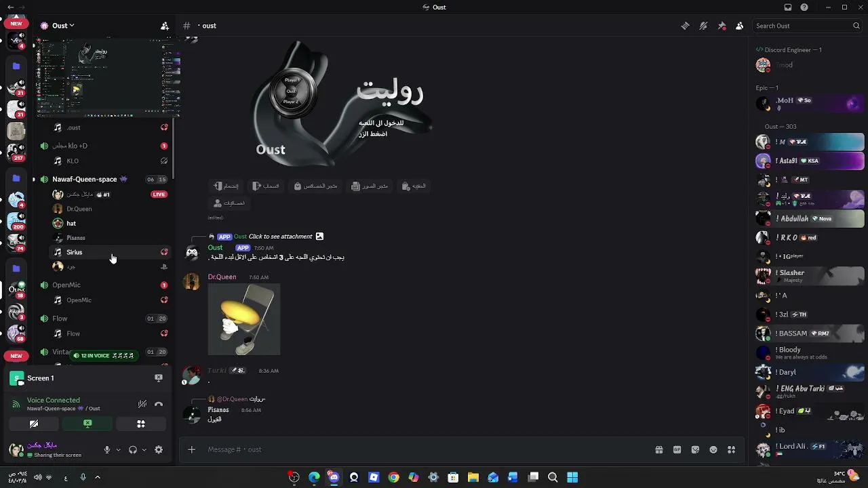Open the activities launcher in voice panel
Viewport: 868px width, 488px height.
141,424
